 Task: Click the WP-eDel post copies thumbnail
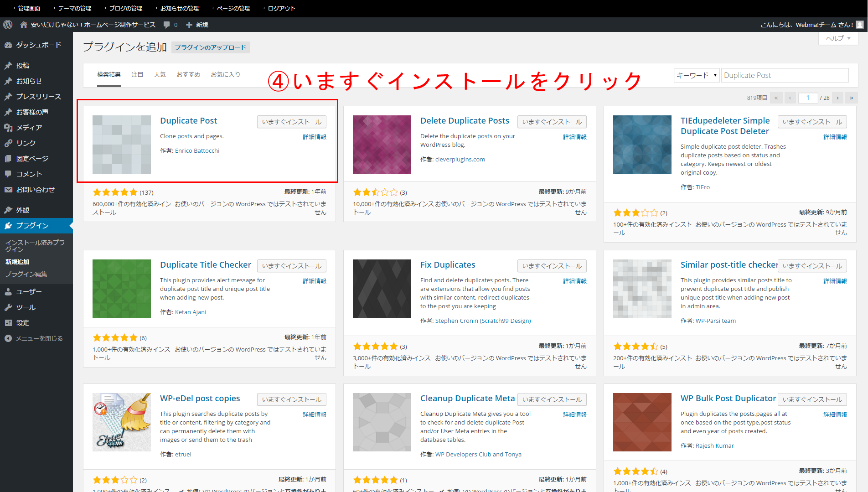(122, 422)
